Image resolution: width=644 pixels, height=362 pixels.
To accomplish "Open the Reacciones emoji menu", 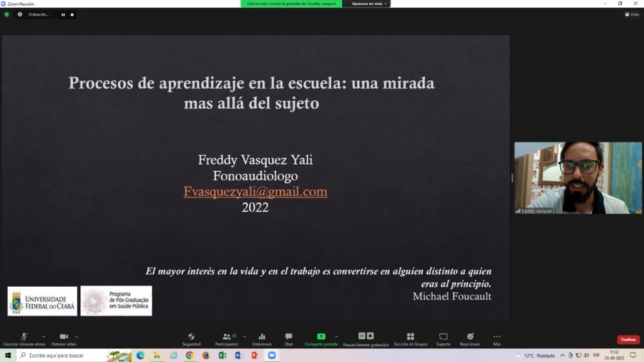I will pos(470,337).
